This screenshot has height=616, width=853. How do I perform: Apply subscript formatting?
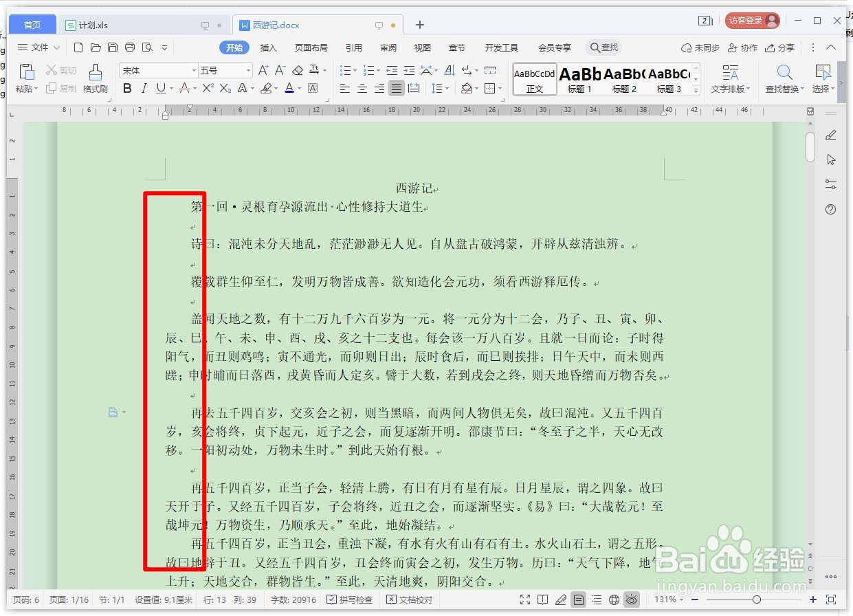pos(225,88)
